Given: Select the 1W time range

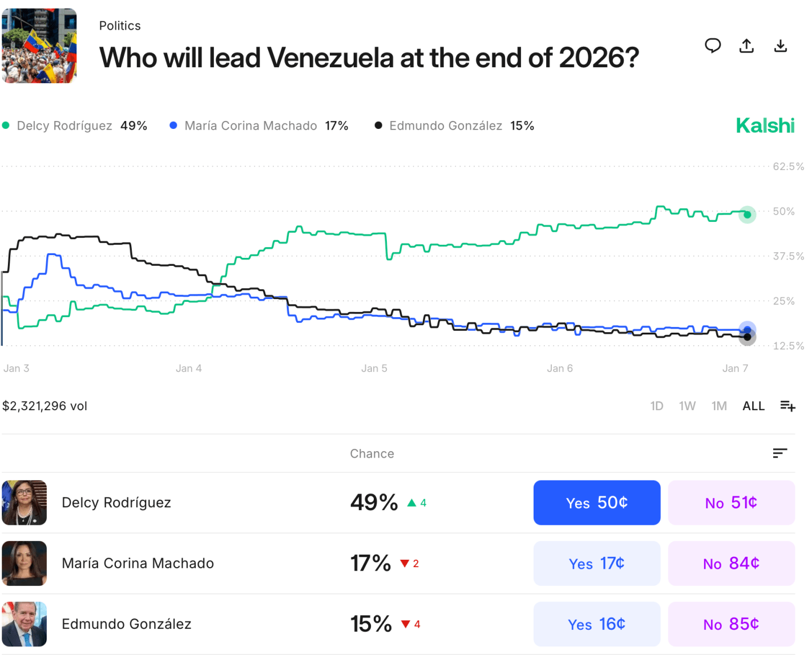Looking at the screenshot, I should (687, 406).
